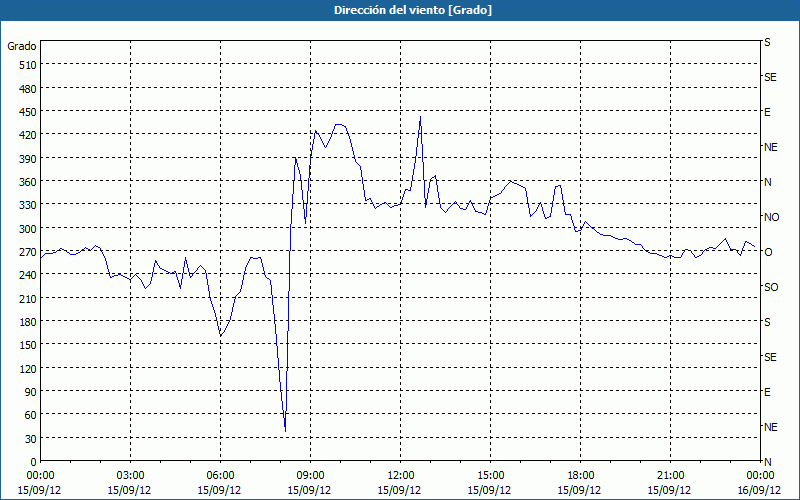Viewport: 800px width, 500px height.
Task: Click the 60 degree axis label
Action: 31,415
